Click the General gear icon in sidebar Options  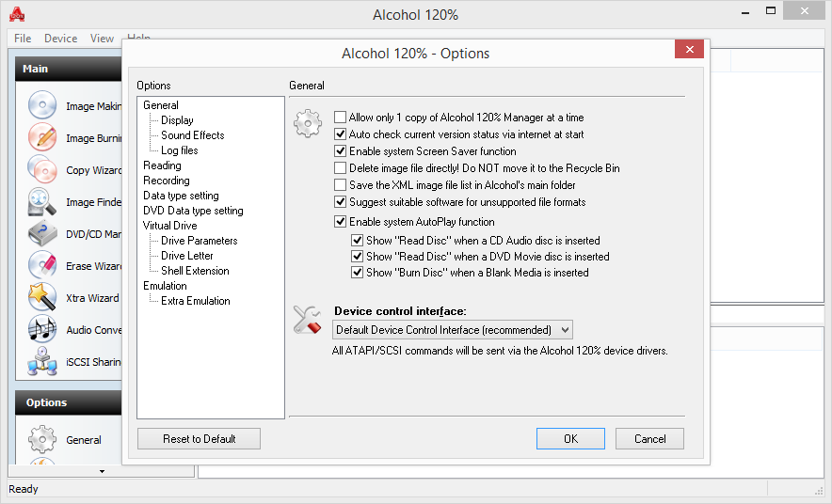tap(42, 439)
